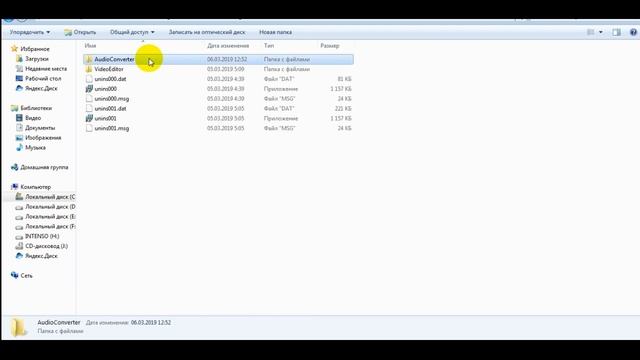
Task: Open Локальный диск (F:) in sidebar
Action: [50, 226]
